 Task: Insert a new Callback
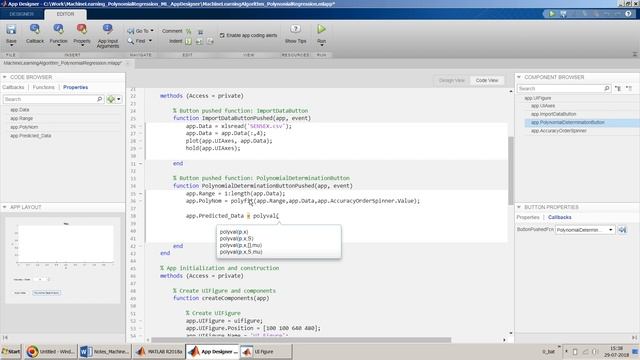coord(35,34)
